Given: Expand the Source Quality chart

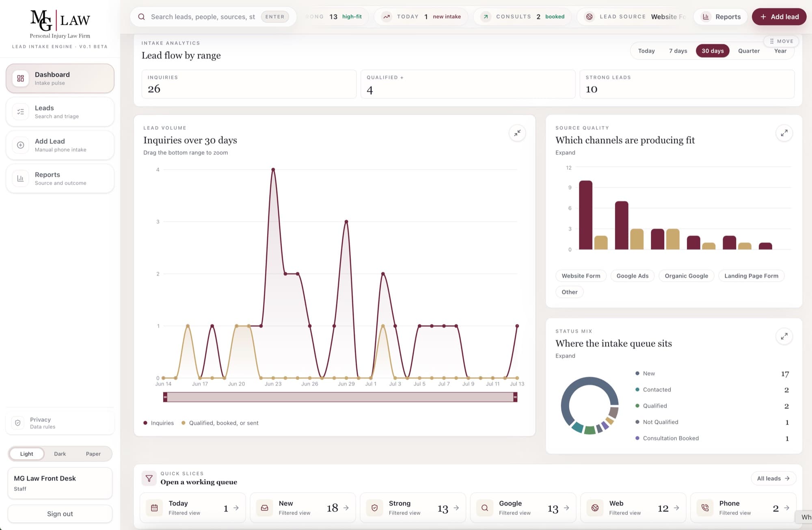Looking at the screenshot, I should tap(784, 133).
